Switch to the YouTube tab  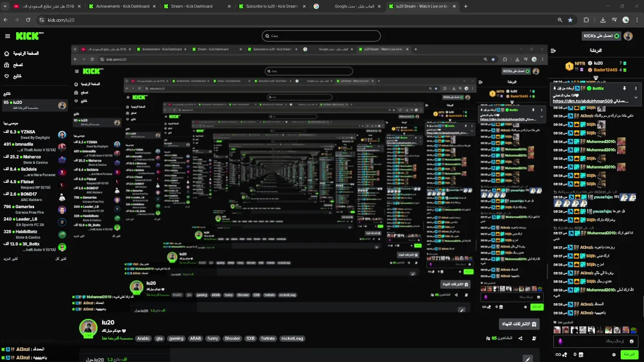tap(48, 7)
